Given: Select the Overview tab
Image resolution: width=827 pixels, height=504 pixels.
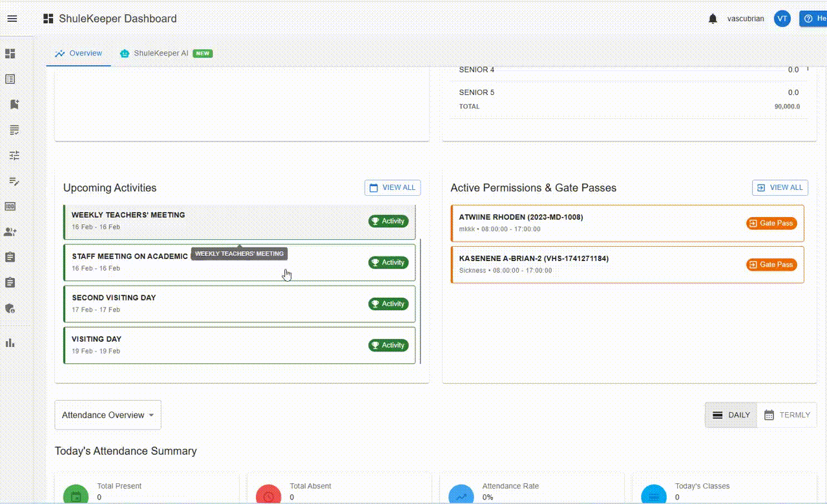Looking at the screenshot, I should point(78,53).
